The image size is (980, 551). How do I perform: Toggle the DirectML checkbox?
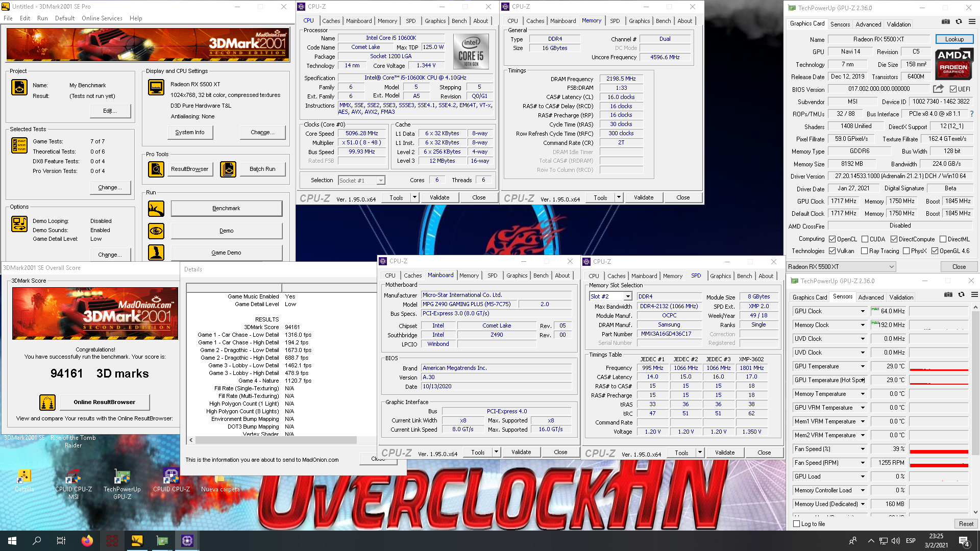943,239
